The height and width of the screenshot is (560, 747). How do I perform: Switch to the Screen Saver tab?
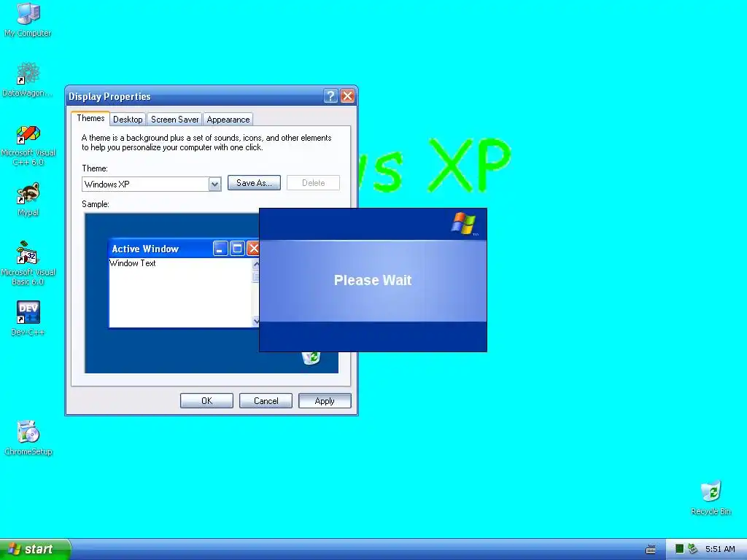point(174,120)
